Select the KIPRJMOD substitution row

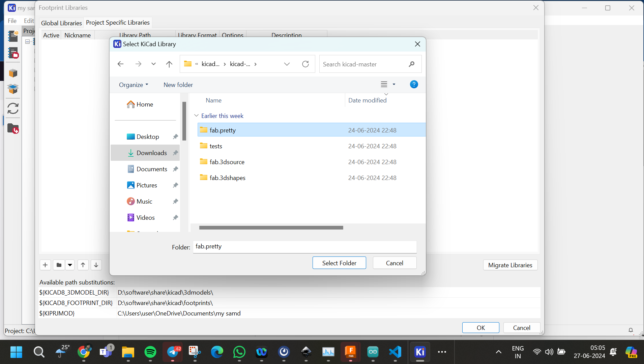click(289, 313)
